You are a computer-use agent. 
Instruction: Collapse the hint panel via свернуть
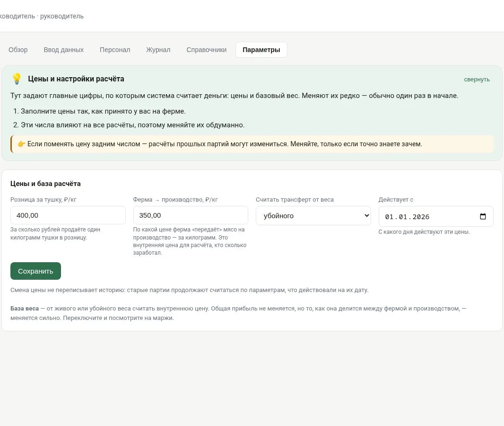pyautogui.click(x=477, y=80)
